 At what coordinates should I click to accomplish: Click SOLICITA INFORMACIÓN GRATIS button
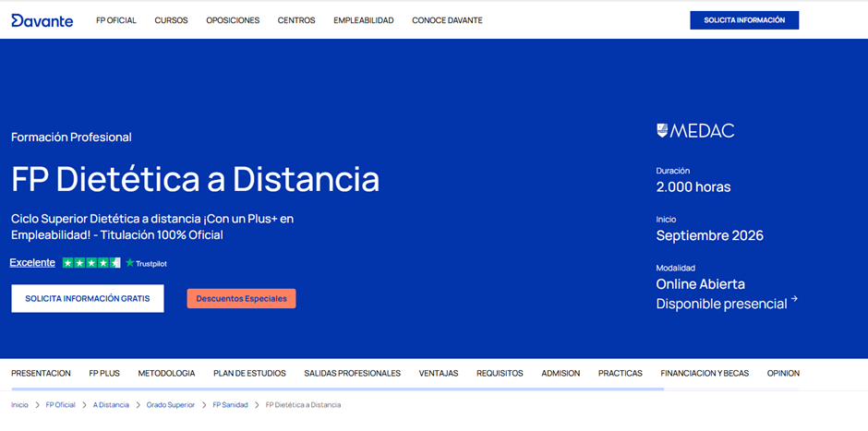(88, 299)
